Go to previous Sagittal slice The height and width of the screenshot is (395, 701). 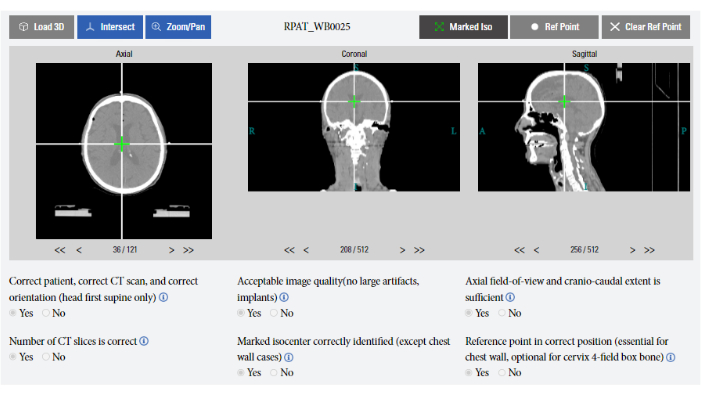point(536,250)
